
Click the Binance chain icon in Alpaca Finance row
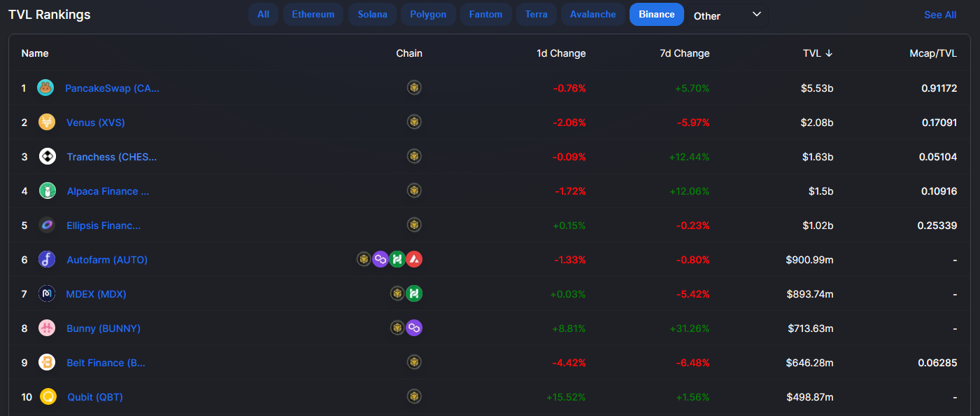[415, 190]
